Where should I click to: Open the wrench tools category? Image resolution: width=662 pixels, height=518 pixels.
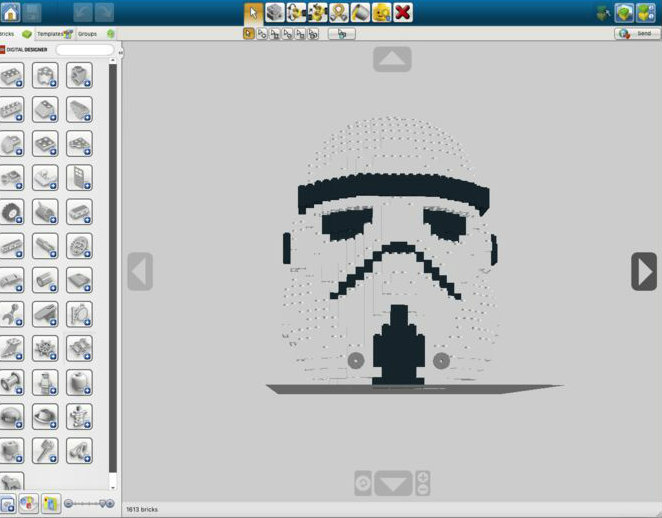tap(12, 315)
